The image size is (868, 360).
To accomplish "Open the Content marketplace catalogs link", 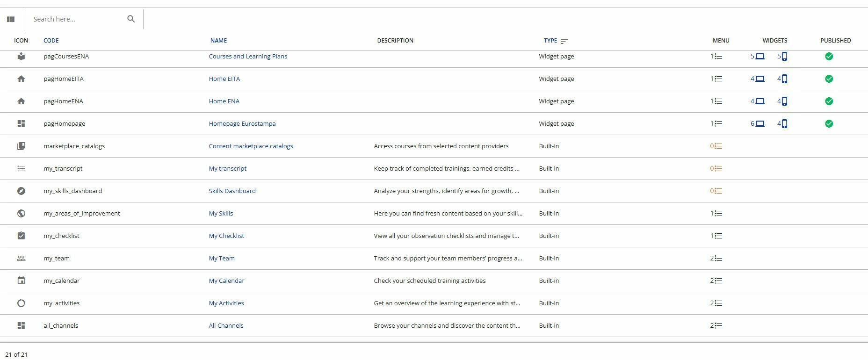I will 251,146.
